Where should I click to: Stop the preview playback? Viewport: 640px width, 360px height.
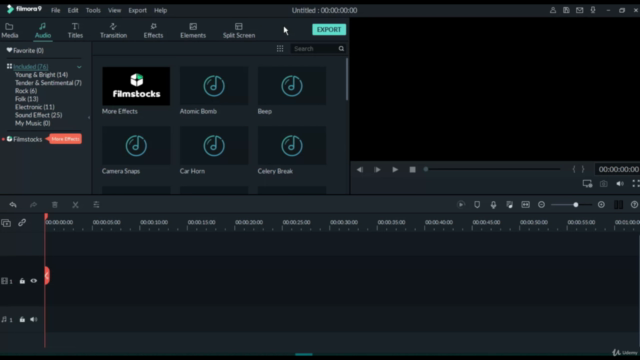(x=412, y=169)
